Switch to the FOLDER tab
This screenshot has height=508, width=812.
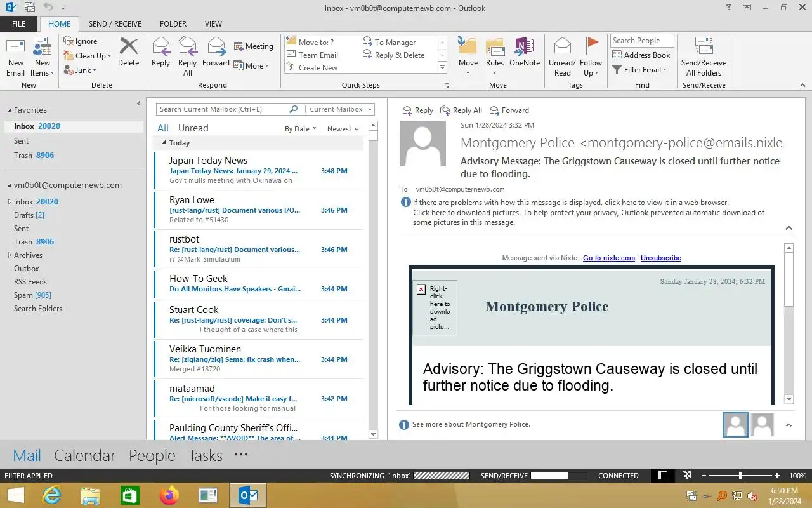pos(173,24)
